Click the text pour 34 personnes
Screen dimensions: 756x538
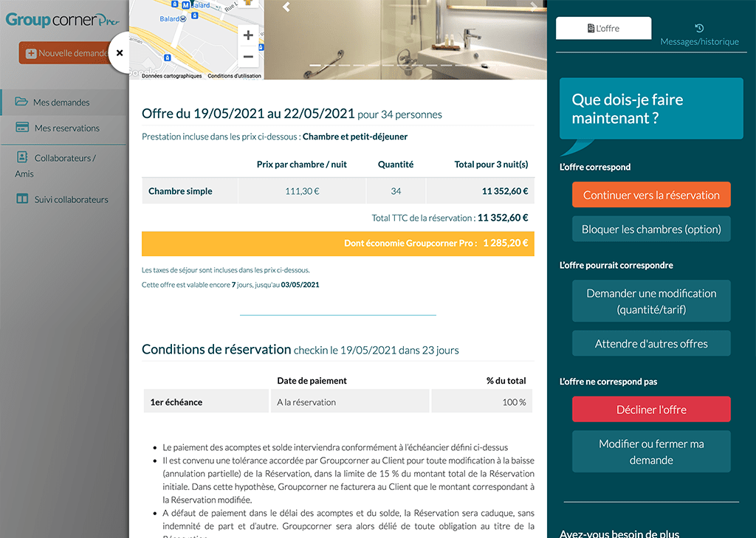point(399,114)
